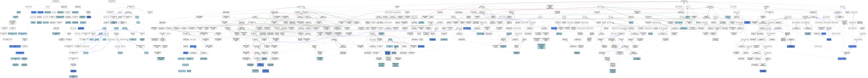Click the 'microtubule cytoskeleton' node
Image resolution: width=868 pixels, height=78 pixels.
click(x=116, y=34)
